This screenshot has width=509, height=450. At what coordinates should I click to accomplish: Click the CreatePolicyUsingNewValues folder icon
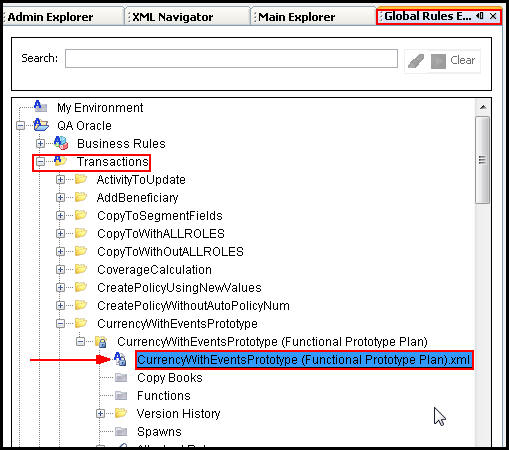[x=81, y=287]
